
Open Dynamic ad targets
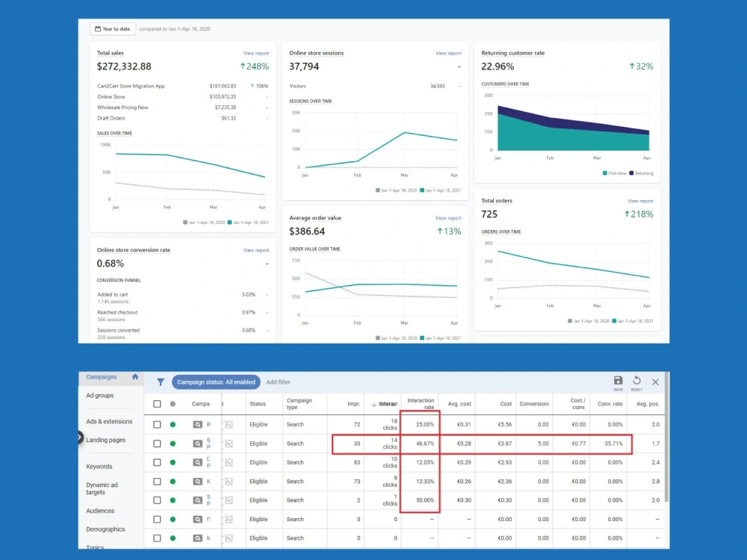[x=102, y=488]
